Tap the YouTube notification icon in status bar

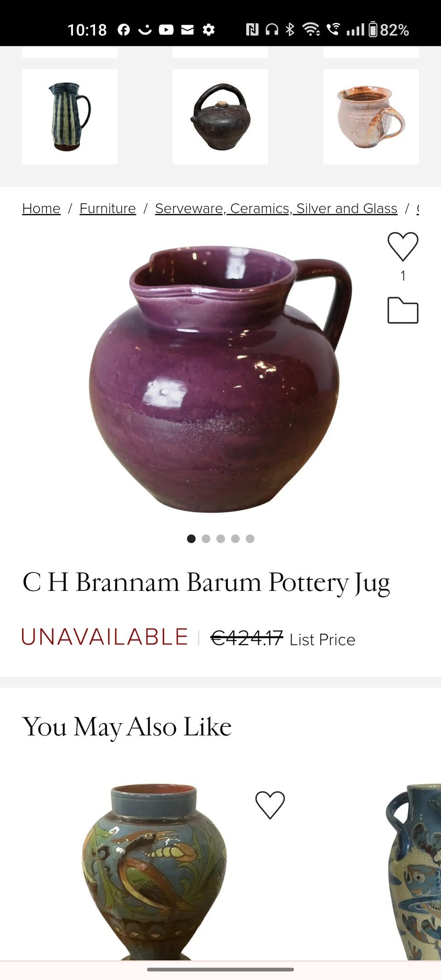[x=166, y=30]
